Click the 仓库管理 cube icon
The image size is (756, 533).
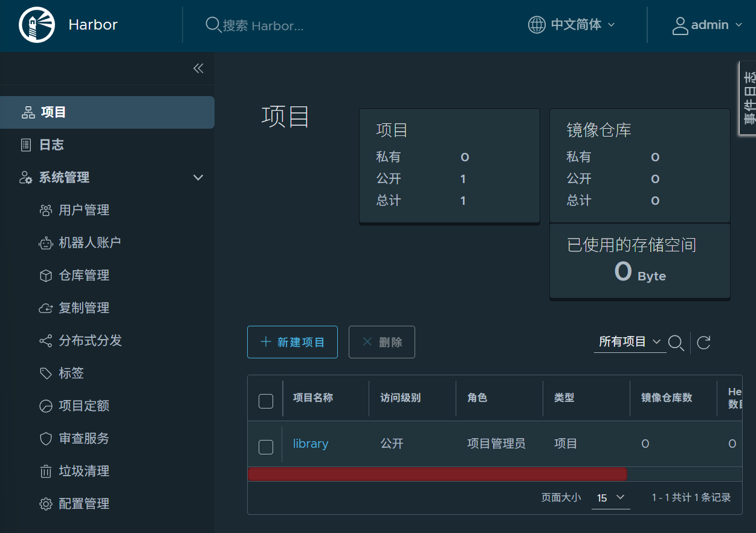[45, 276]
